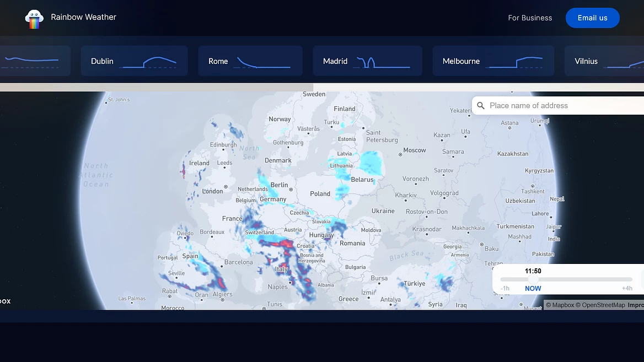Open the OpenStreetMap attribution link
The height and width of the screenshot is (362, 644).
tap(603, 305)
